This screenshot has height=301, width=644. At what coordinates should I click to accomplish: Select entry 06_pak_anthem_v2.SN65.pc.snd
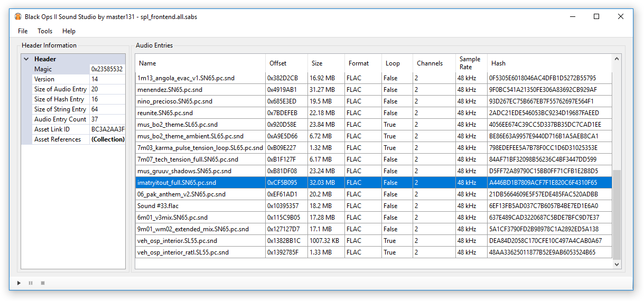click(x=374, y=194)
